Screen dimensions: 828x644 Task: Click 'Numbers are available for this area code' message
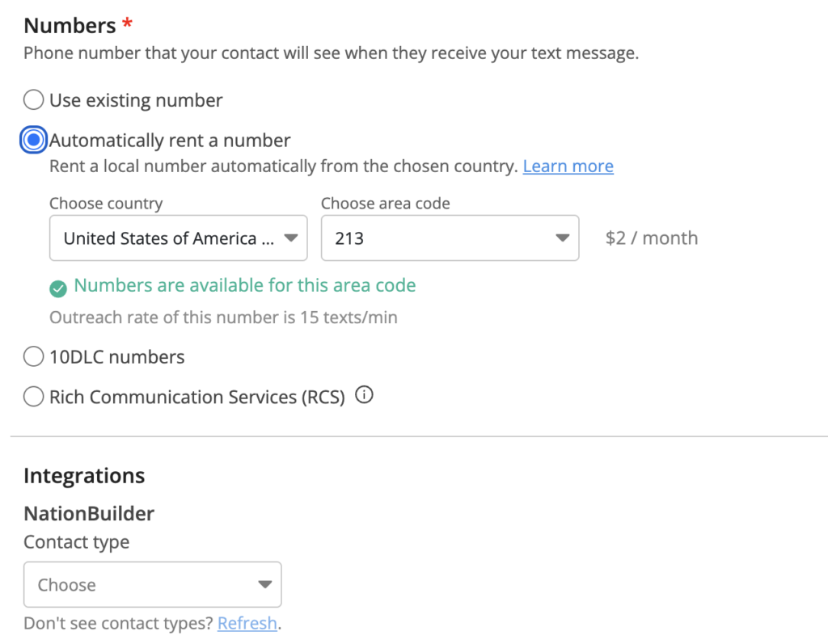(244, 285)
